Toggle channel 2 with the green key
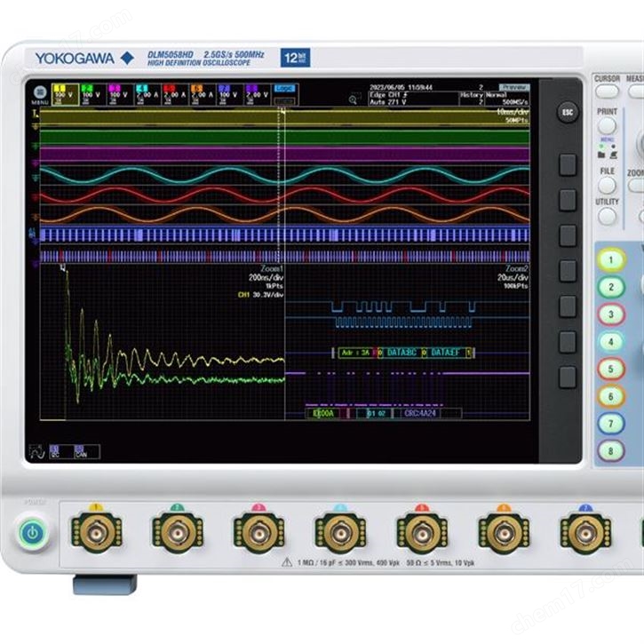This screenshot has height=644, width=644. pos(609,287)
